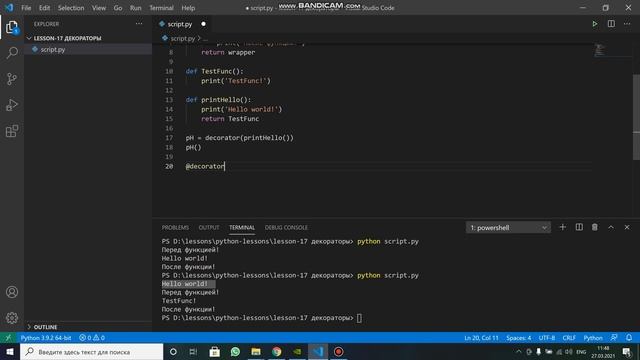Screen dimensions: 640x360
Task: Create a new terminal with plus icon
Action: pos(562,227)
